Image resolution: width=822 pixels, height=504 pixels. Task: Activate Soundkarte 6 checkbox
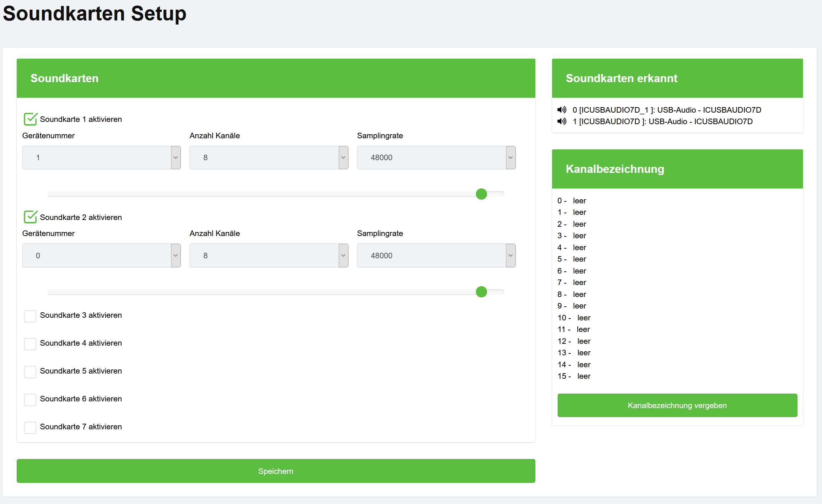(x=30, y=400)
